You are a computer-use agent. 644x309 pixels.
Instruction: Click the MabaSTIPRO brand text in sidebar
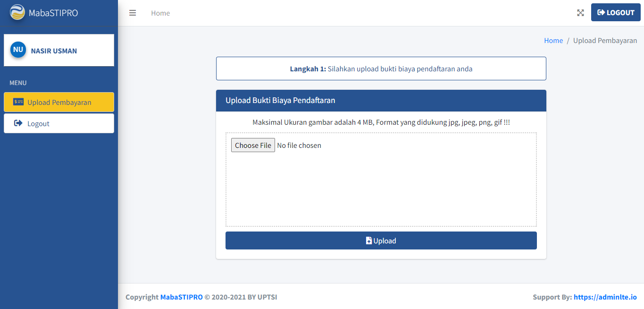pos(53,13)
